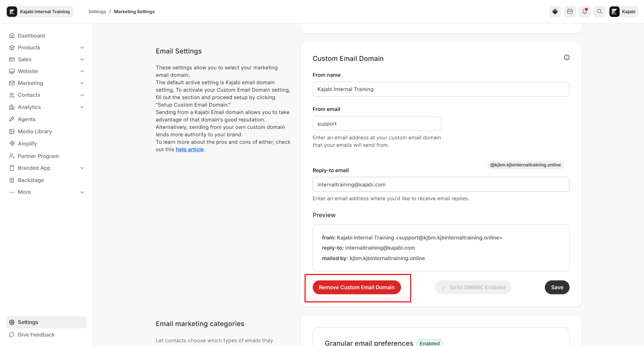The height and width of the screenshot is (346, 644).
Task: Click the From name input field
Action: pyautogui.click(x=441, y=89)
